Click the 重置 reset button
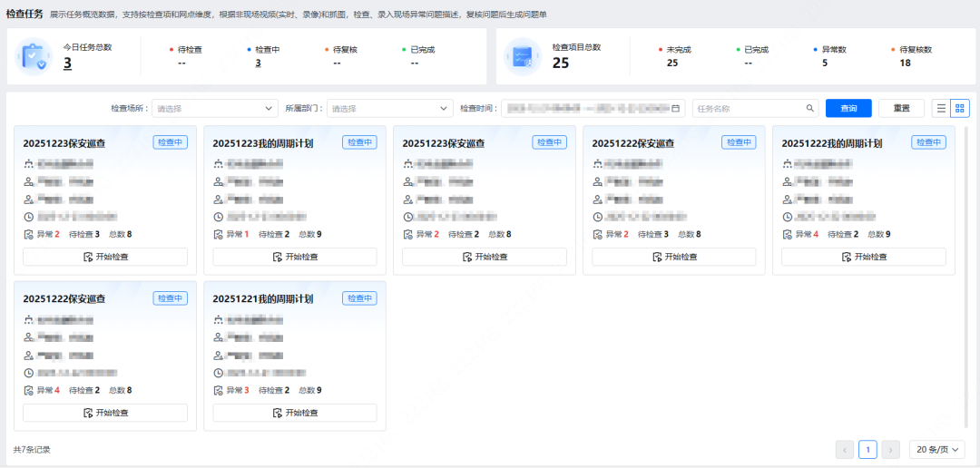This screenshot has height=468, width=980. point(901,108)
